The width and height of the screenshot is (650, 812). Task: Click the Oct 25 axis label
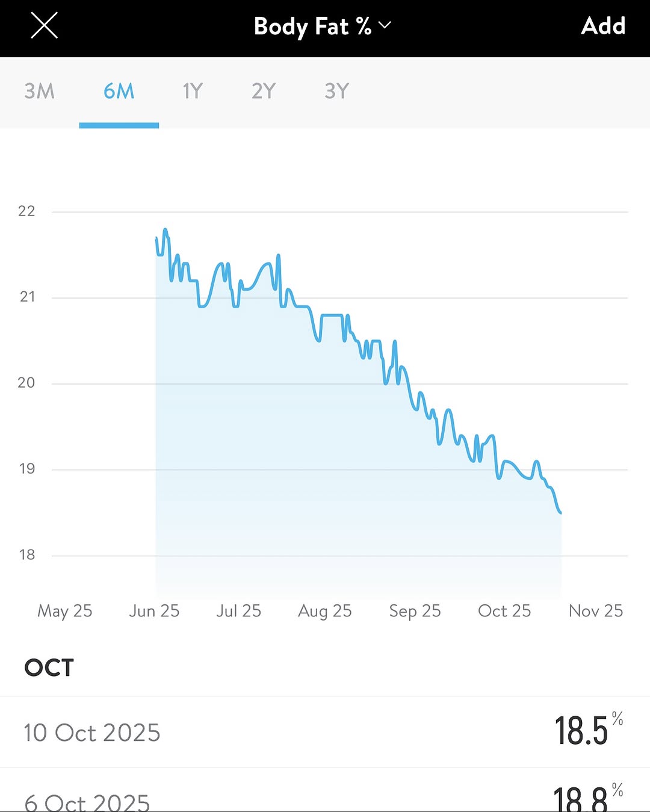tap(504, 611)
